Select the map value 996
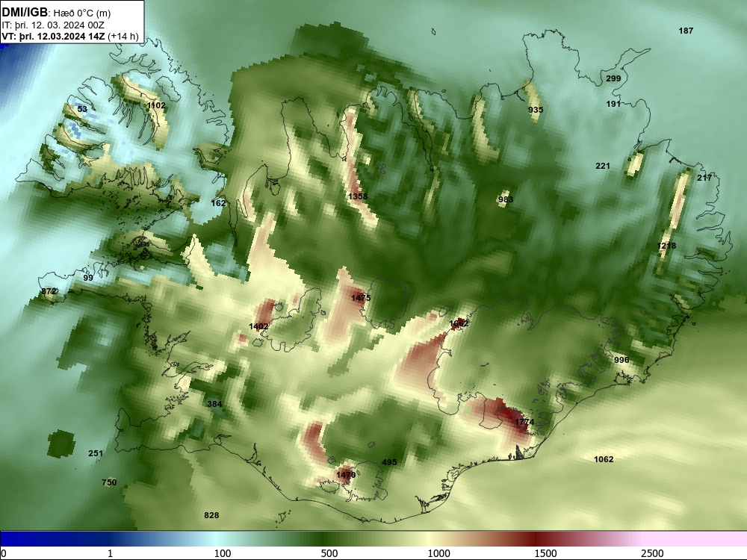Screen dimensions: 747x560 [x=622, y=360]
